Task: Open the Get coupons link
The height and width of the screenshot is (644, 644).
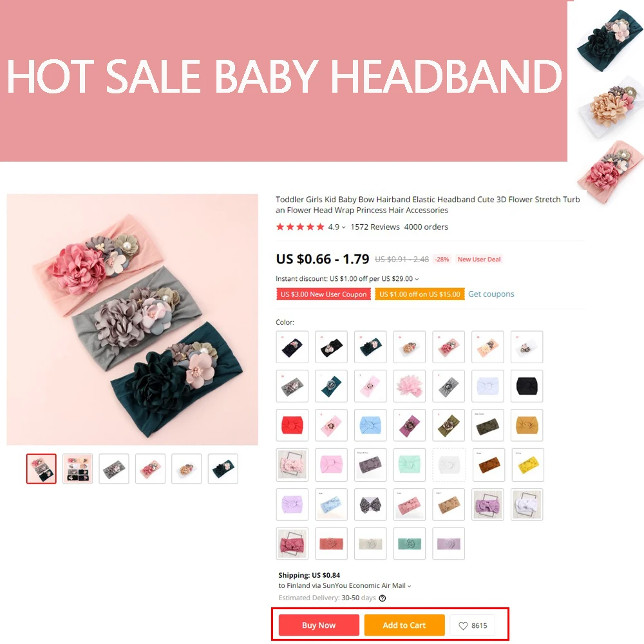Action: tap(491, 294)
